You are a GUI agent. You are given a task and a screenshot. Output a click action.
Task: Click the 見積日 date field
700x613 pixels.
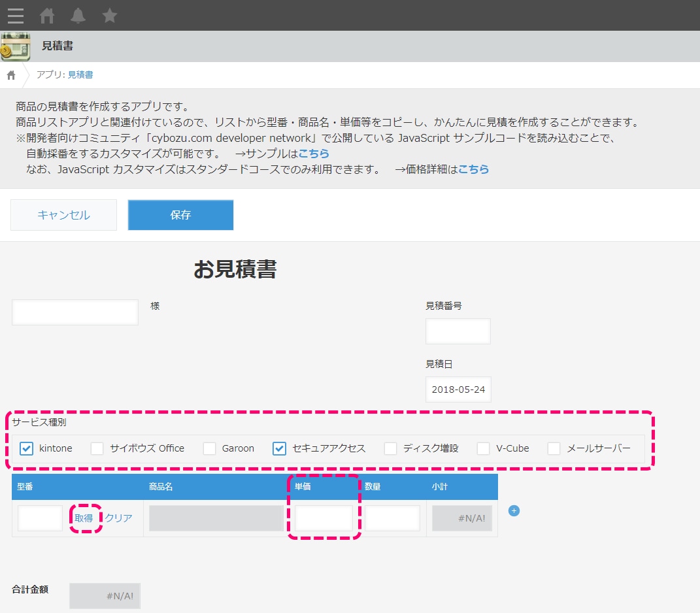[458, 389]
